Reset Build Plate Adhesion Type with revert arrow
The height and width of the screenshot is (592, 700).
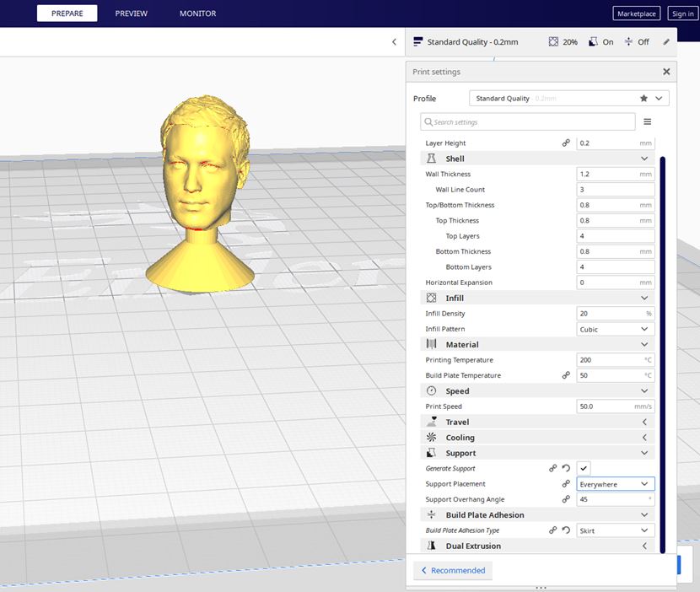tap(566, 530)
